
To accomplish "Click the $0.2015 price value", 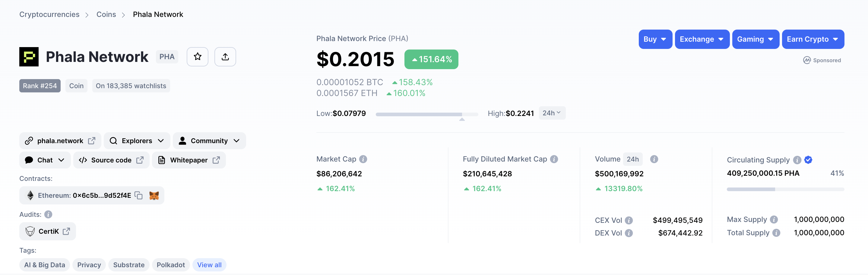I will coord(355,59).
